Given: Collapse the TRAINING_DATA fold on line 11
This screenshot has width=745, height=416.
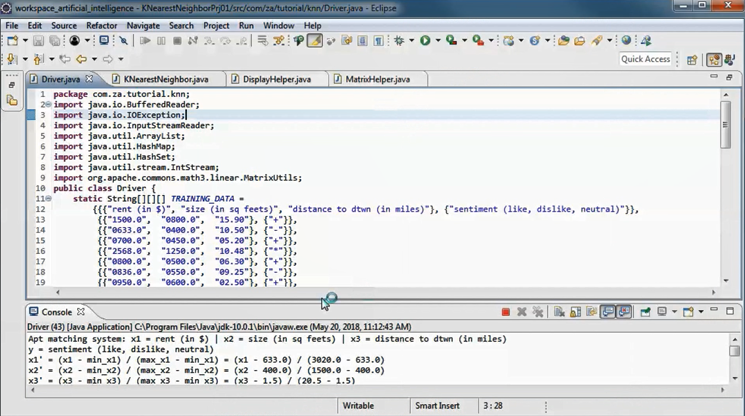Looking at the screenshot, I should [x=47, y=199].
